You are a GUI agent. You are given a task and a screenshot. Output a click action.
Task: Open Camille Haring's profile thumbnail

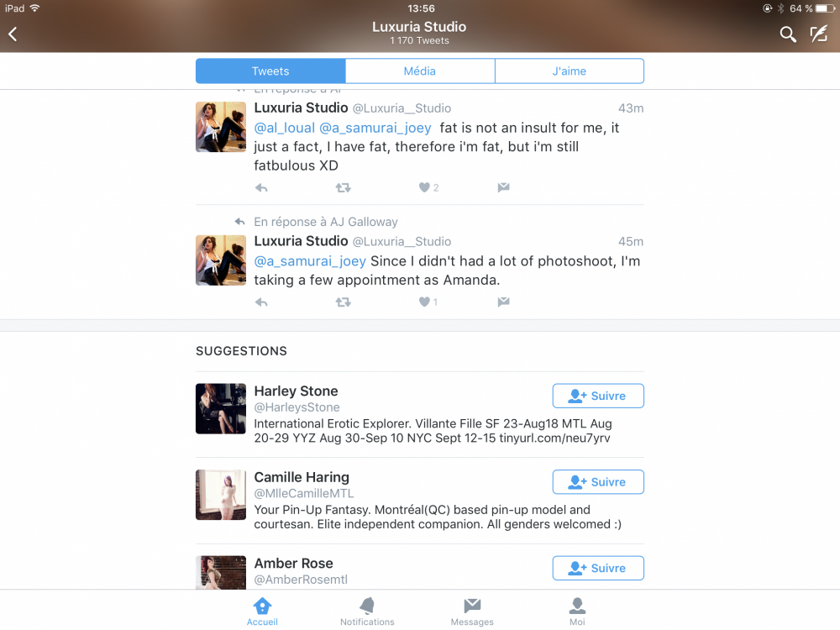(x=221, y=495)
